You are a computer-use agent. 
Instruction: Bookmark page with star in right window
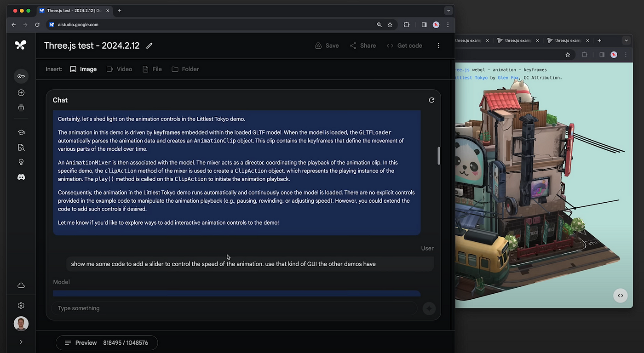click(x=568, y=55)
